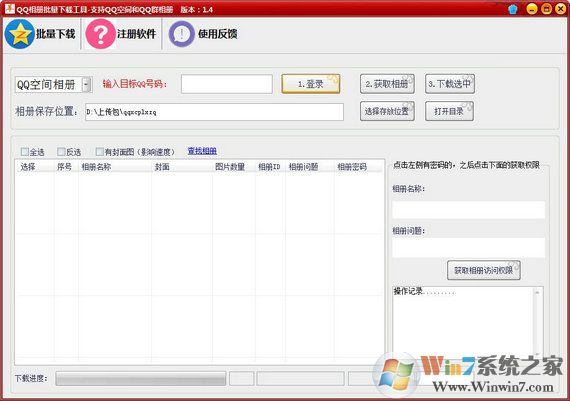Screen dimensions: 570x401
Task: Click the album save path field
Action: [214, 112]
